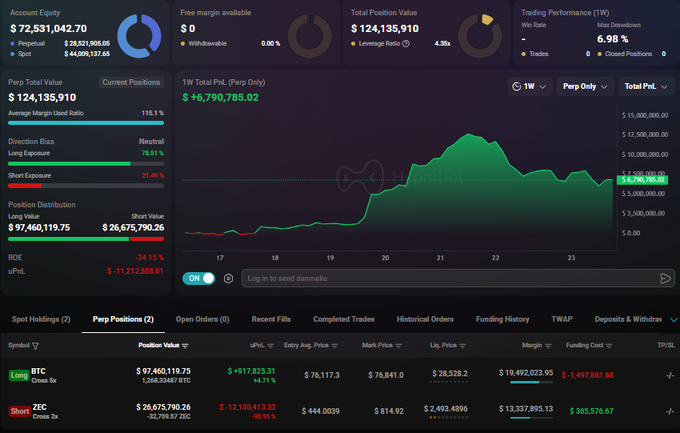Click the Symbol column filter icon
The height and width of the screenshot is (433, 680).
(35, 346)
